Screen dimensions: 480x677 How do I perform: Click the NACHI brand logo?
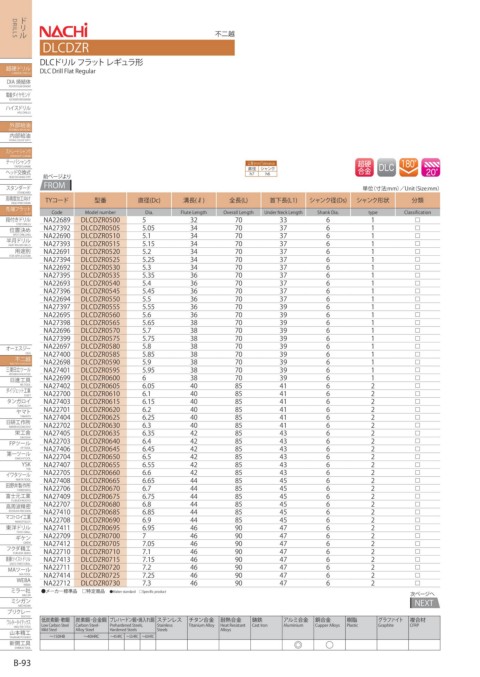point(63,31)
